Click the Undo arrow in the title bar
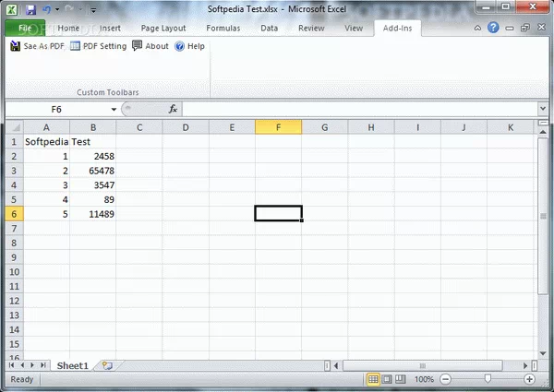The height and width of the screenshot is (392, 554). [x=46, y=9]
